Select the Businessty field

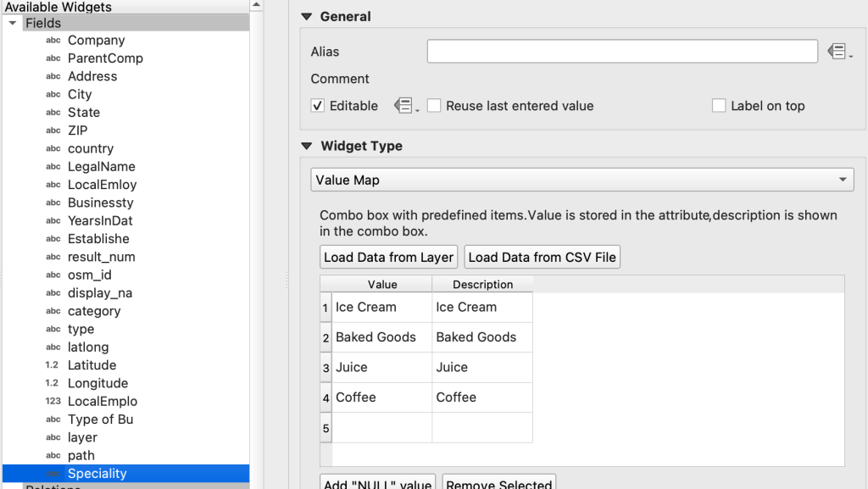pos(100,203)
